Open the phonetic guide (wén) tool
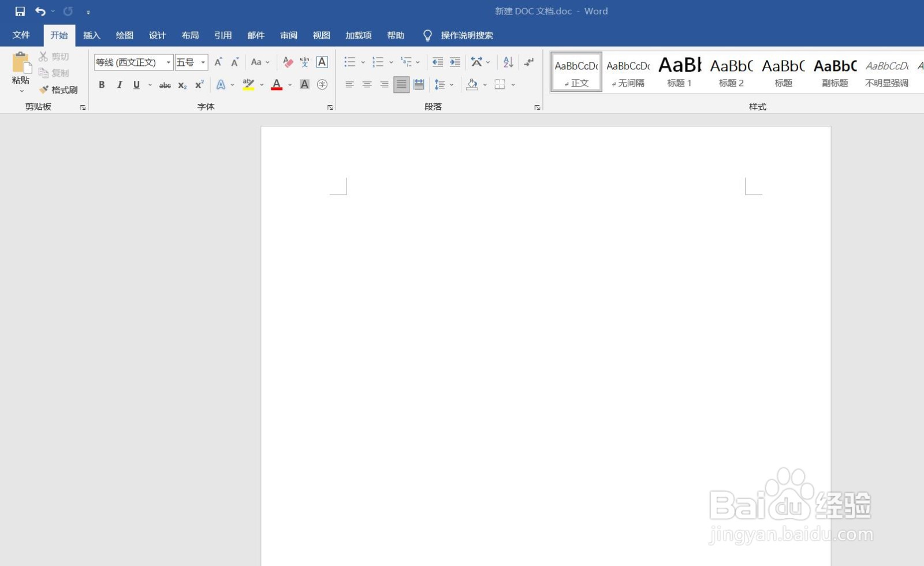Screen dimensions: 924x566 click(x=304, y=62)
